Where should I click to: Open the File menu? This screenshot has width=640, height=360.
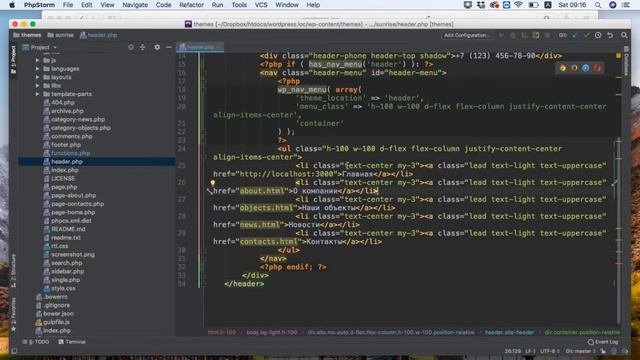(68, 5)
